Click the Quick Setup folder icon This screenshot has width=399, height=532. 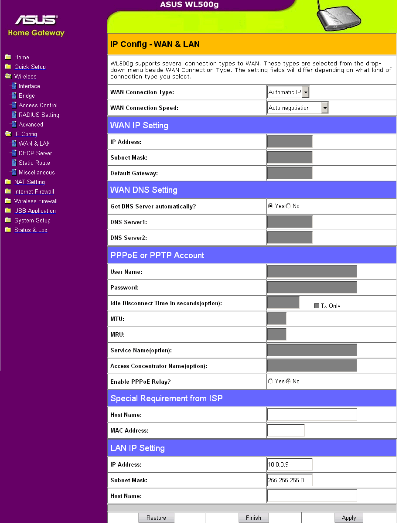[8, 67]
